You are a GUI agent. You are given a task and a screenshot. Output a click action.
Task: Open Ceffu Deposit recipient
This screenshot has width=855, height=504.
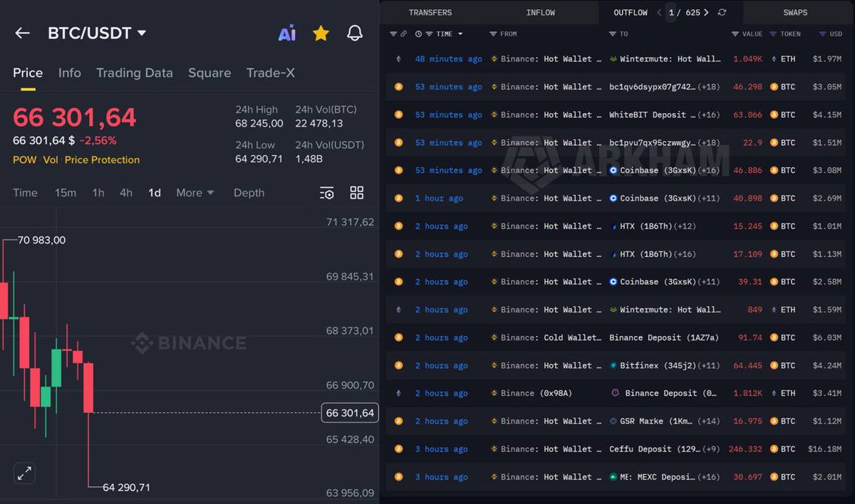653,449
